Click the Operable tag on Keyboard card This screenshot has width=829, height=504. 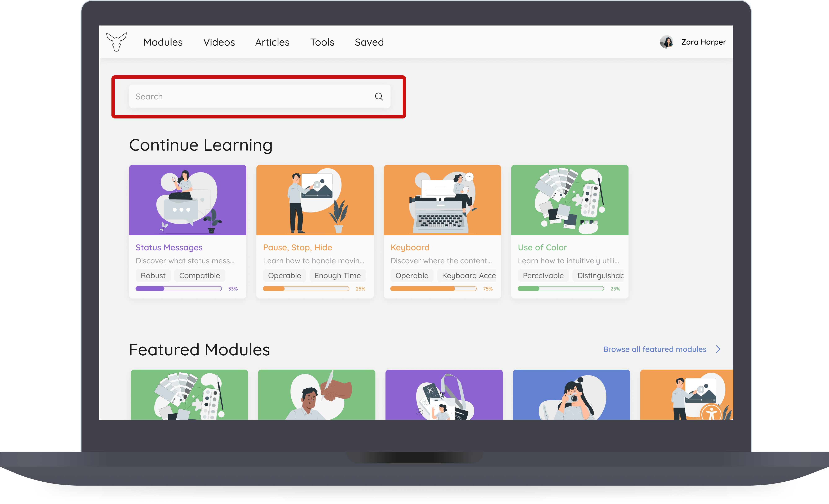(x=412, y=276)
